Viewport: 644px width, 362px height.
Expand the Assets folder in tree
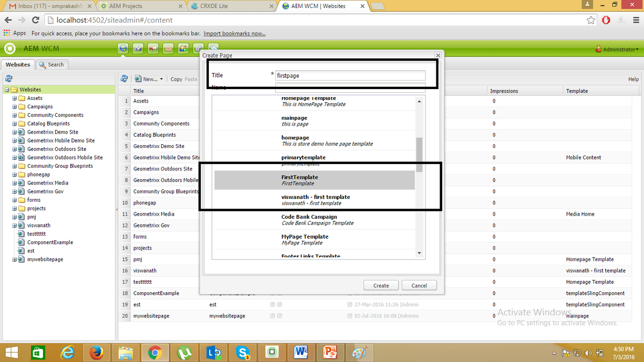tap(14, 98)
